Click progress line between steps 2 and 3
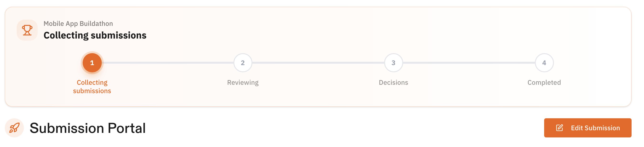The height and width of the screenshot is (147, 644). (x=318, y=63)
